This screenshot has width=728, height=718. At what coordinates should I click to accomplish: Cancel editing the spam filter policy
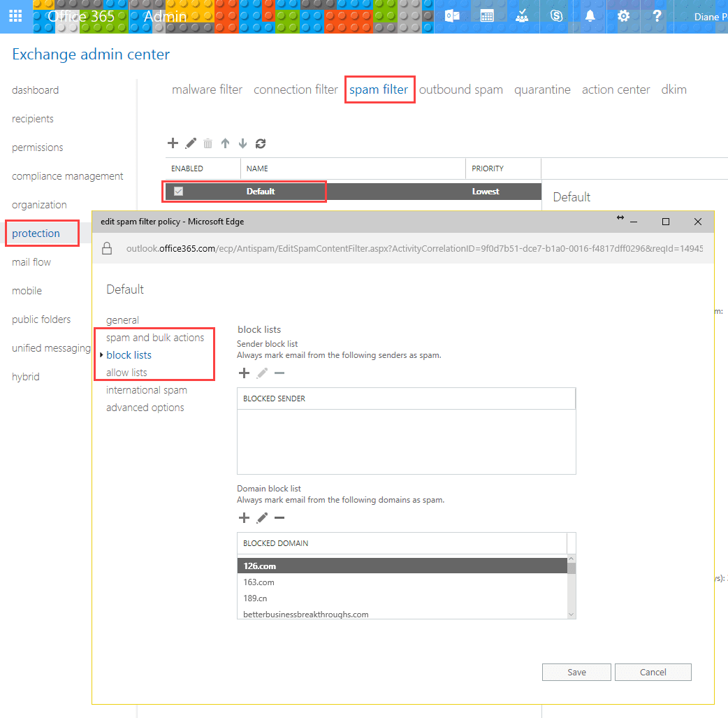pos(653,672)
